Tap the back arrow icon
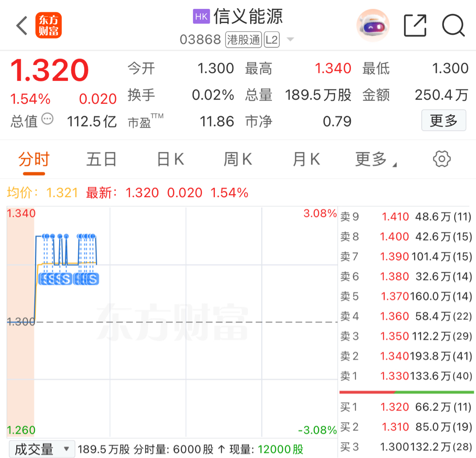476x458 pixels. coord(22,26)
